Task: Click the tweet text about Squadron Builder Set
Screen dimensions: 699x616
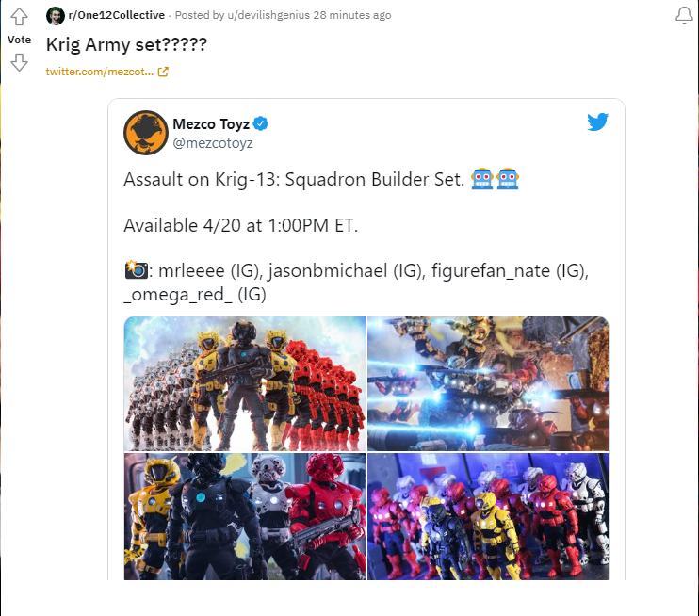Action: [x=294, y=180]
